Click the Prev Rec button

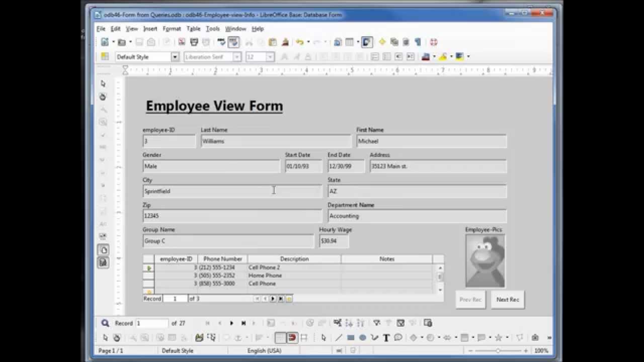[470, 299]
